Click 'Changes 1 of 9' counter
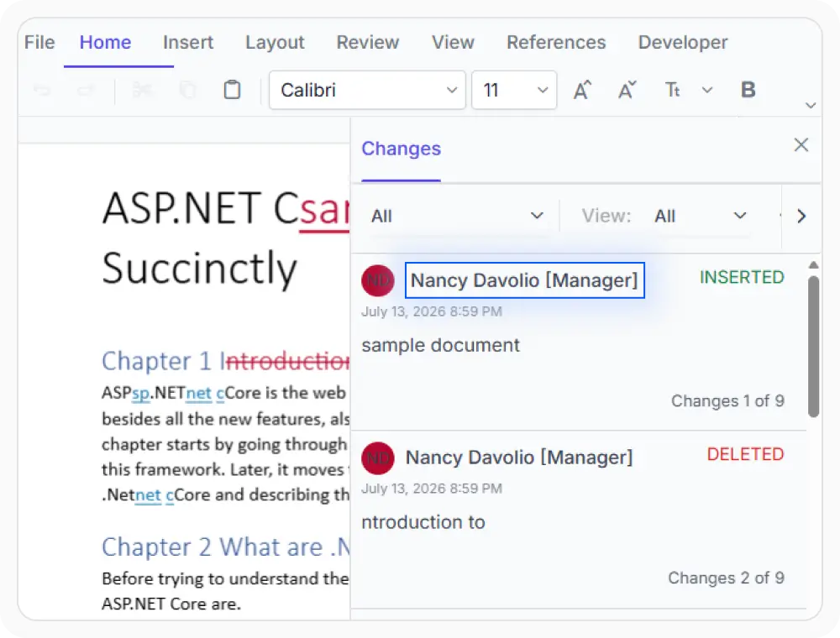 pos(727,401)
